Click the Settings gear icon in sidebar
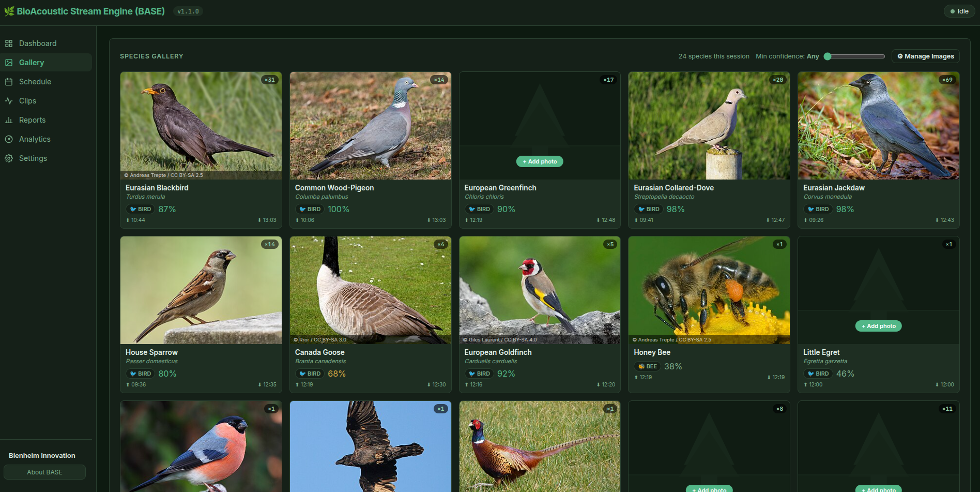980x492 pixels. click(x=9, y=158)
